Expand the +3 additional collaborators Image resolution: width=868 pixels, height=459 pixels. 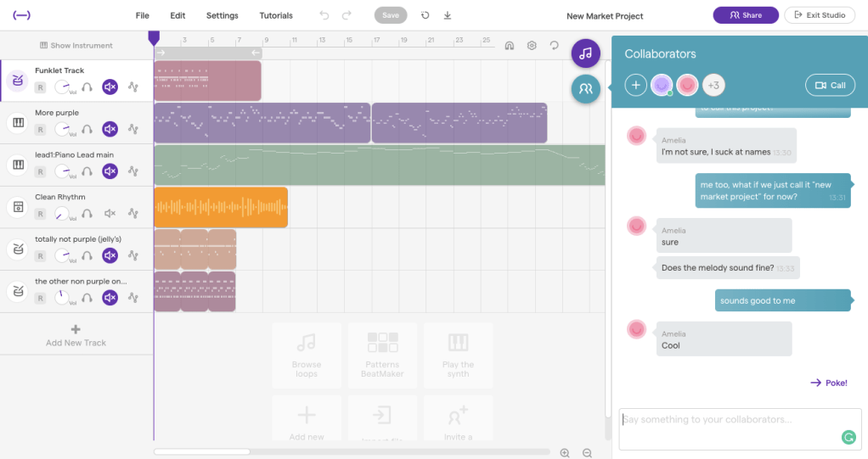click(713, 85)
